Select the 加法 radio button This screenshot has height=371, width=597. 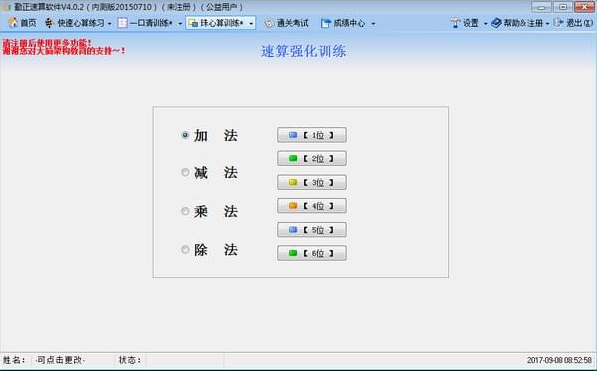pyautogui.click(x=185, y=135)
